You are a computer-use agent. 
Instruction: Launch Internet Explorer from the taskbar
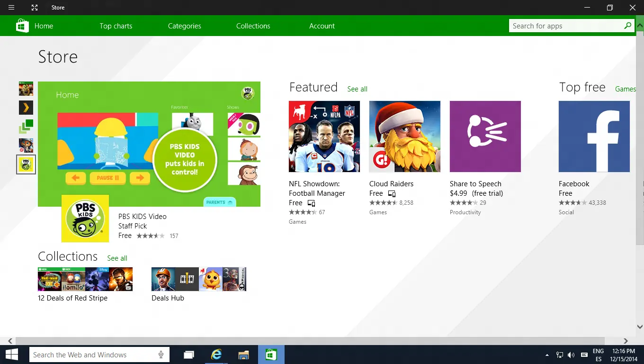coord(216,355)
